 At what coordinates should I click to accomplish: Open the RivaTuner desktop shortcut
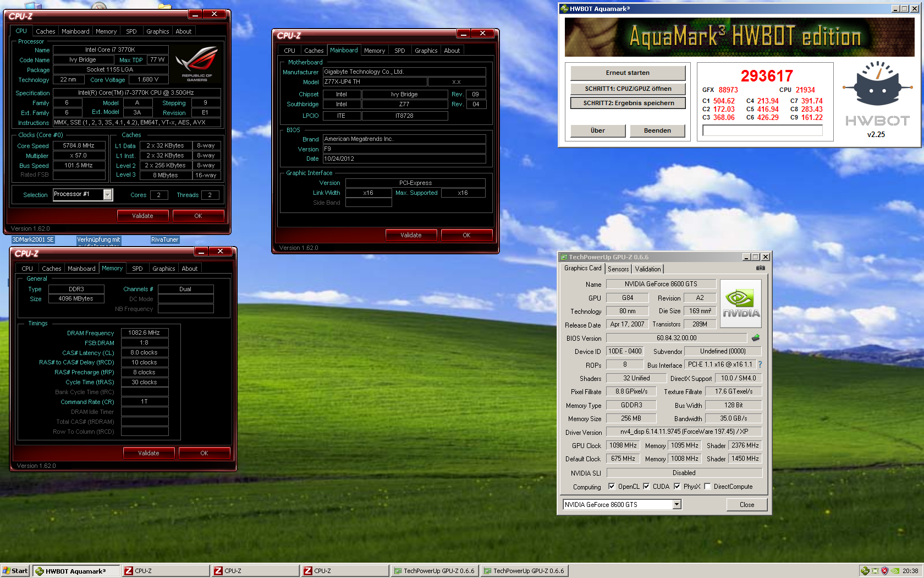tap(164, 239)
